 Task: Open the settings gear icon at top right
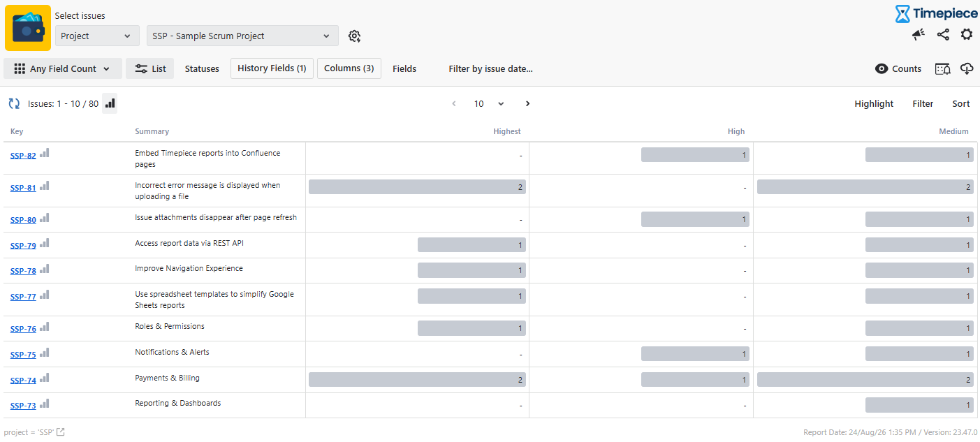tap(967, 34)
